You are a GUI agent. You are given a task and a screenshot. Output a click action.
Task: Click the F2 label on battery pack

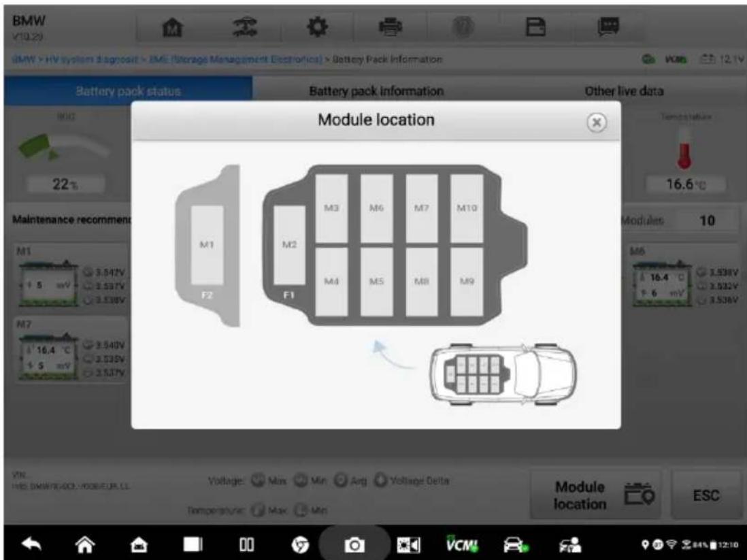coord(206,295)
